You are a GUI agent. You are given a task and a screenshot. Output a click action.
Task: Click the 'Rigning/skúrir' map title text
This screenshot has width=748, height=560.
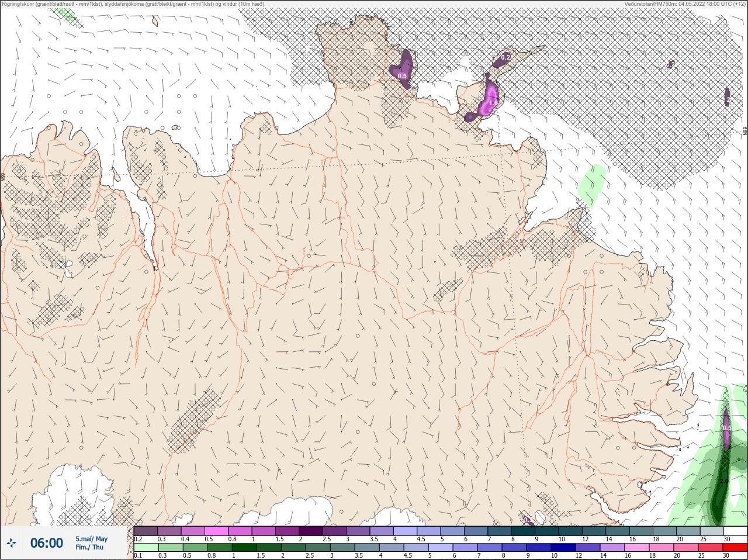point(17,4)
